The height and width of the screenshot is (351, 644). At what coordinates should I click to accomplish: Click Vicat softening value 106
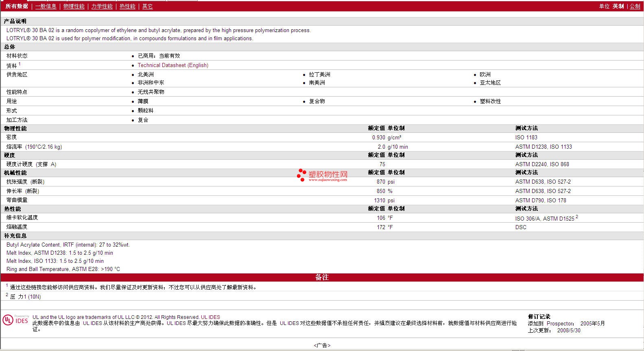click(381, 218)
